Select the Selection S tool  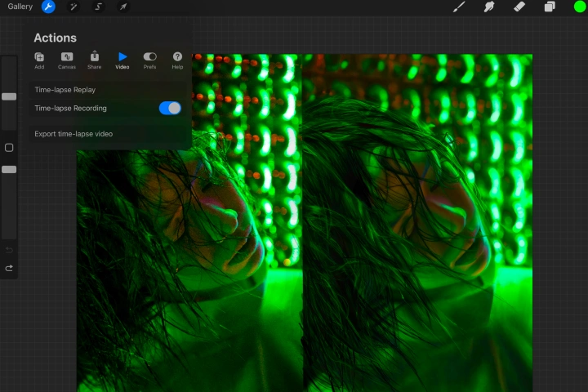point(98,7)
